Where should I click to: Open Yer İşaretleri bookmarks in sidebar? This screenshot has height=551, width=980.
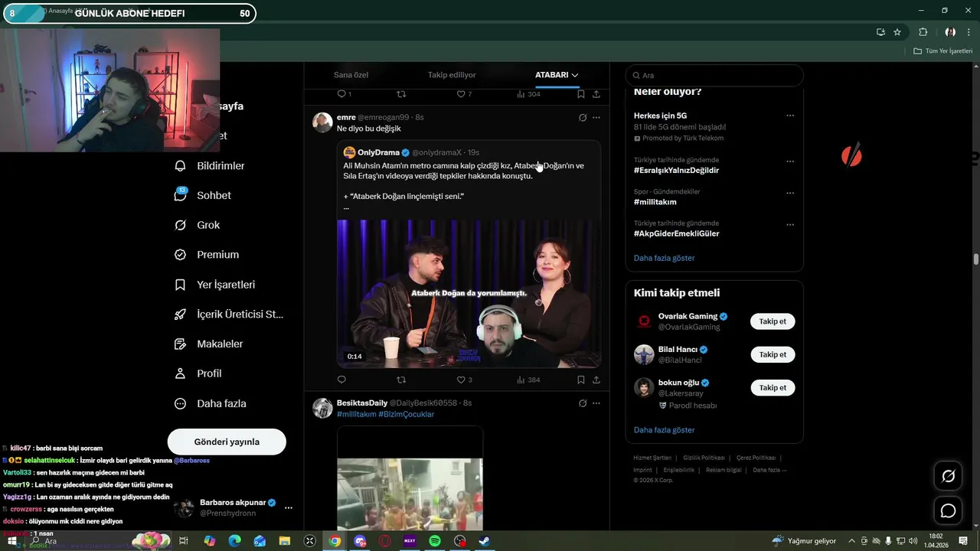tap(215, 285)
